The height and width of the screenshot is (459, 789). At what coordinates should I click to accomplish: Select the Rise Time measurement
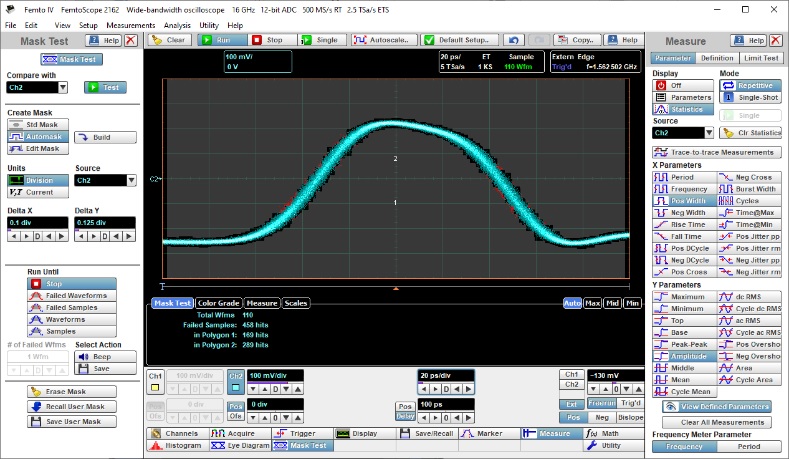coord(680,225)
